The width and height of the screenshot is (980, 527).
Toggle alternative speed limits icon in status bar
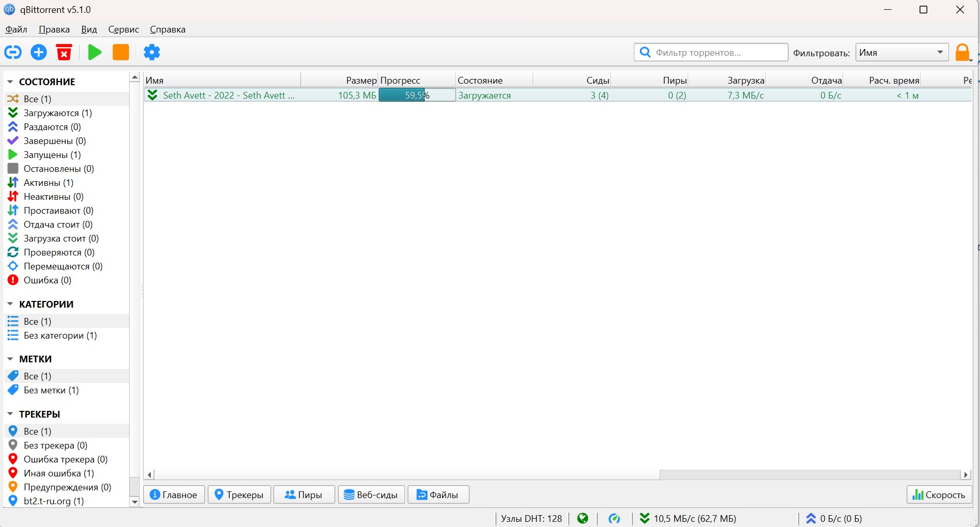coord(614,518)
